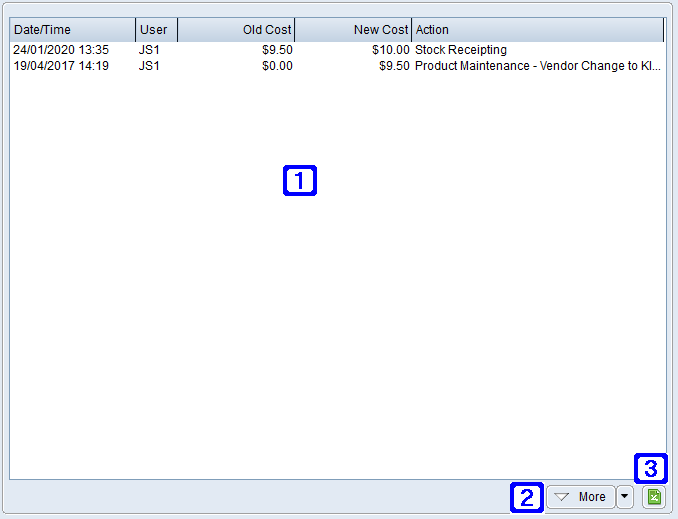Image resolution: width=678 pixels, height=519 pixels.
Task: Click the Excel export icon
Action: [x=652, y=497]
